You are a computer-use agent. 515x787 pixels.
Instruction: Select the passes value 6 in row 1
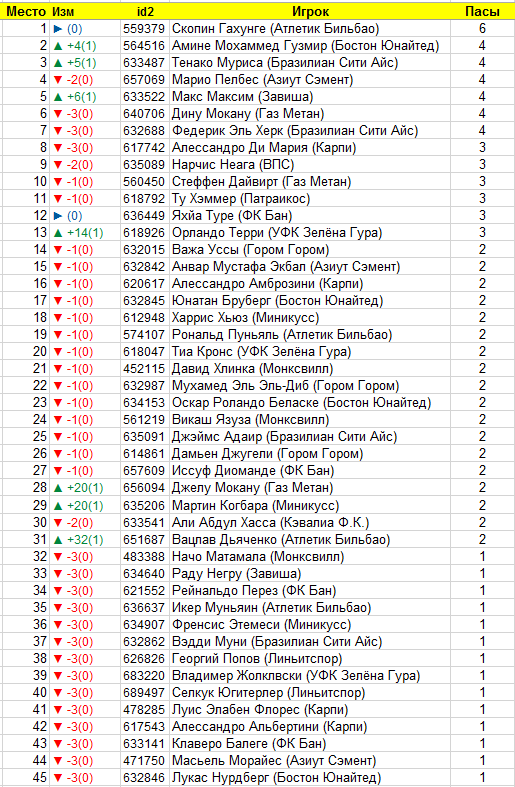(482, 29)
